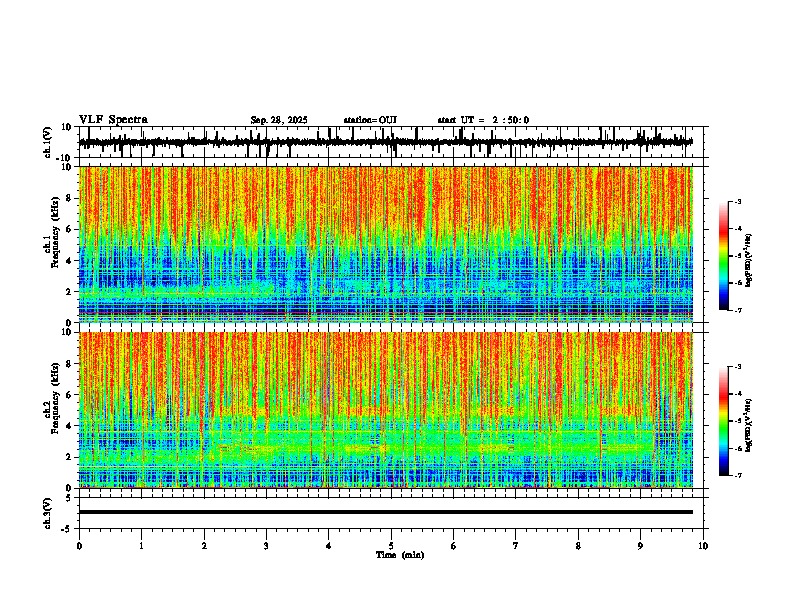This screenshot has width=792, height=612.
Task: Click the "2" kHz tick on ch.1 spectrogram
Action: (70, 292)
